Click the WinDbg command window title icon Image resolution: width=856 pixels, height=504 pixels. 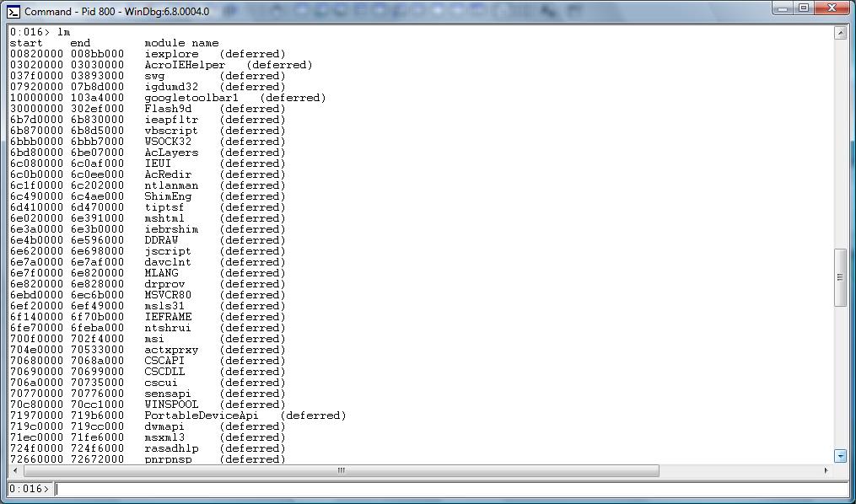pyautogui.click(x=13, y=11)
